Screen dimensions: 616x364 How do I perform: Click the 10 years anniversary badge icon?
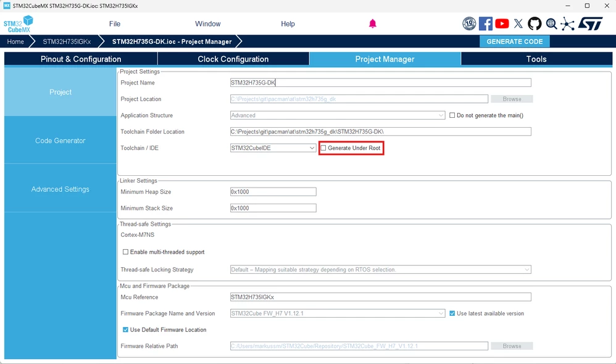[469, 23]
